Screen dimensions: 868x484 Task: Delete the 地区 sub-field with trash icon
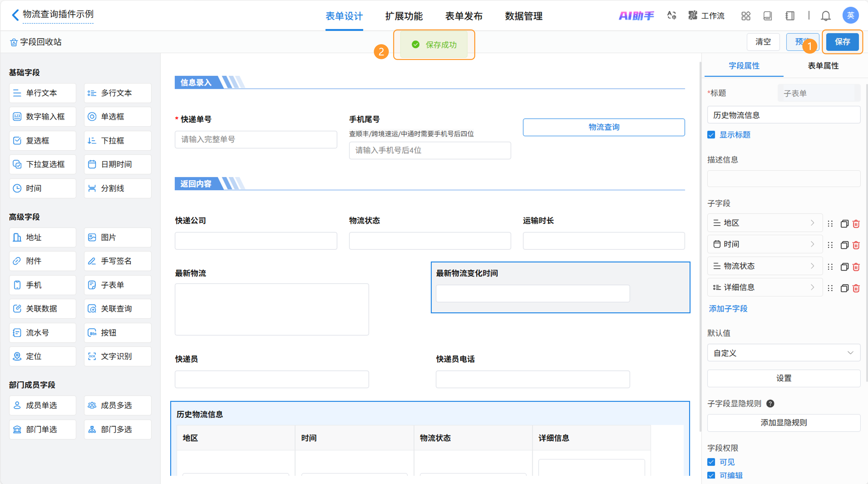pyautogui.click(x=856, y=224)
